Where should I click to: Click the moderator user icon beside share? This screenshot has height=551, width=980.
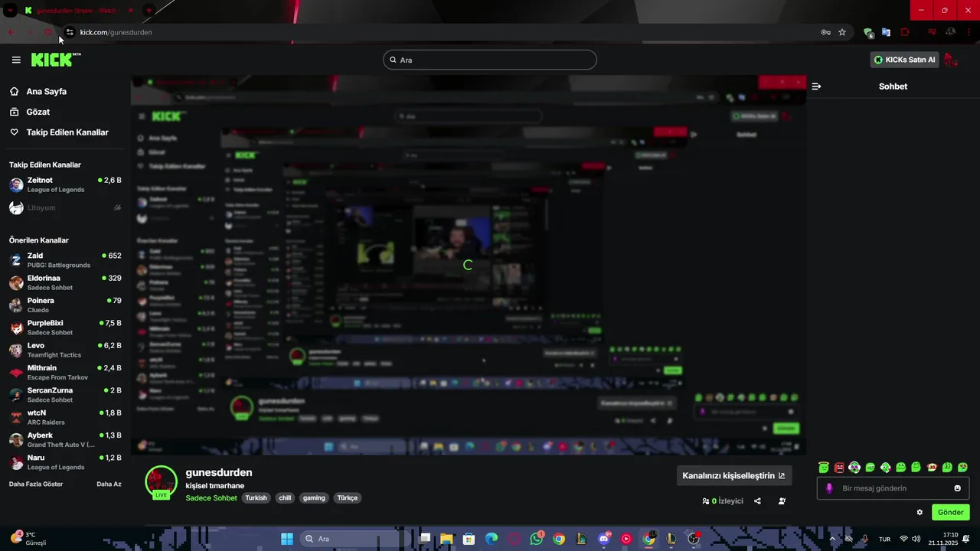tap(782, 501)
